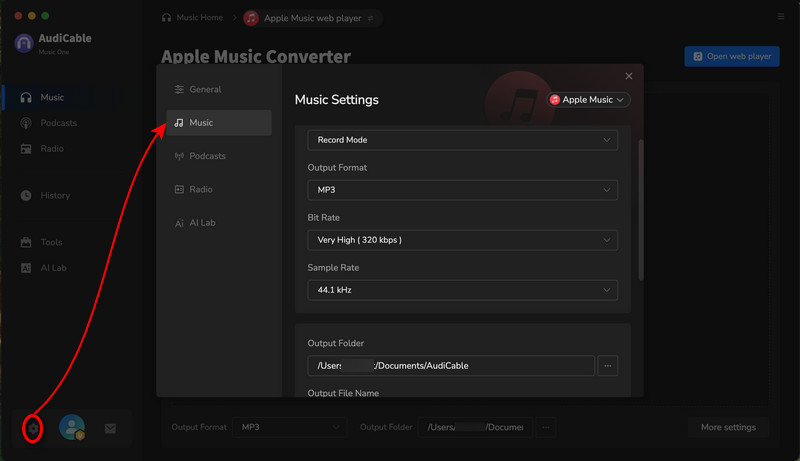Viewport: 800px width, 461px height.
Task: Expand the Bit Rate dropdown
Action: point(462,240)
